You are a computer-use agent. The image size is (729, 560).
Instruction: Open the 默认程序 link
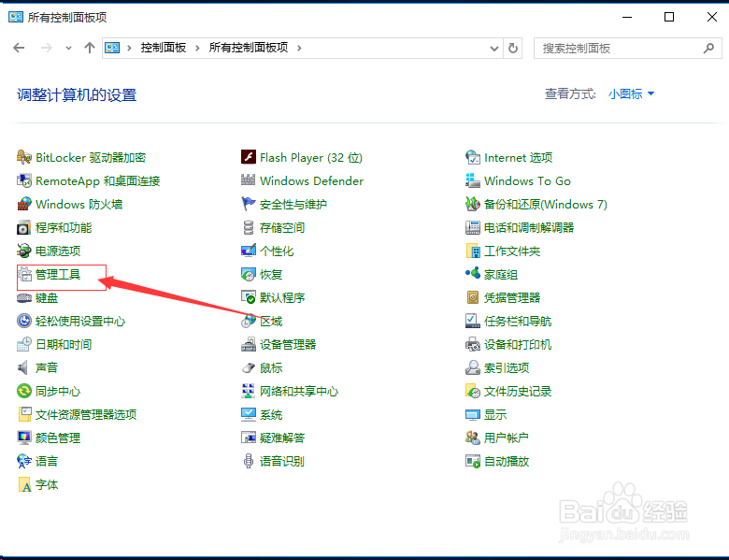point(282,297)
